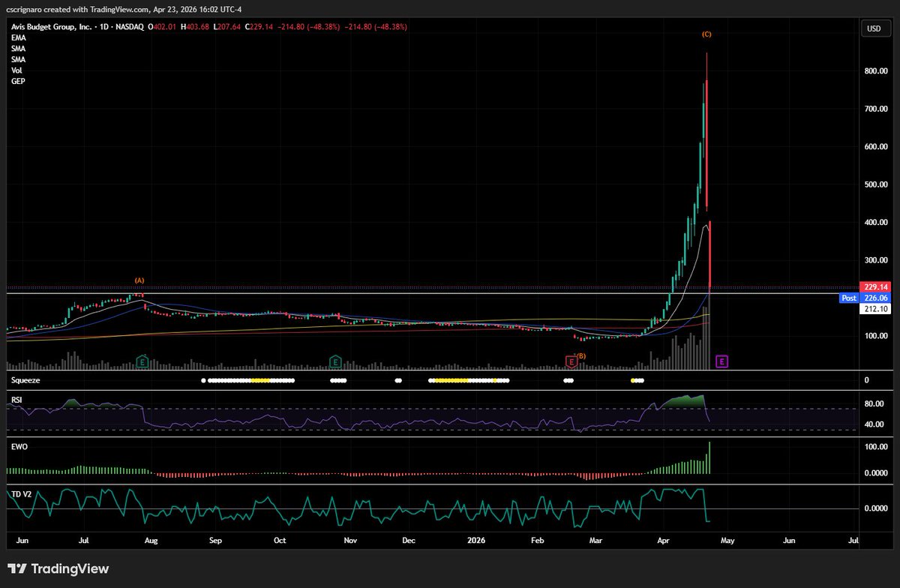Screen dimensions: 900x588
Task: Click the EWO pane 0.0000 scale label
Action: [x=876, y=473]
